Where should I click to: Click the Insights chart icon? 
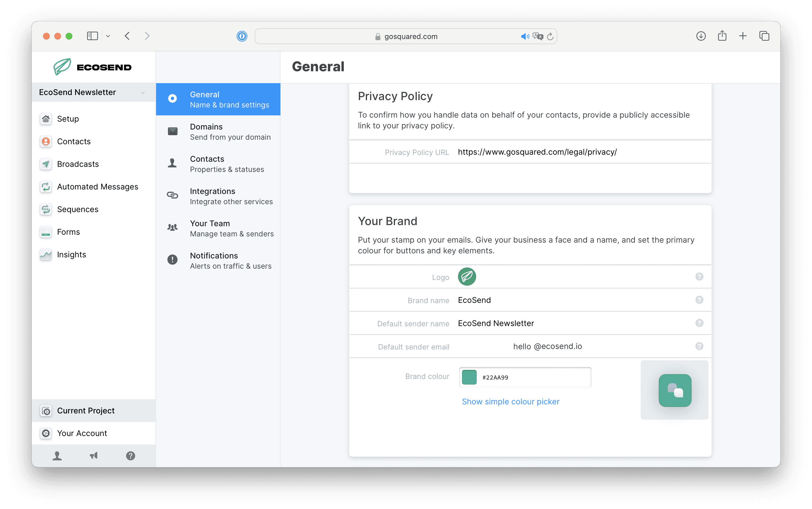[x=46, y=255]
